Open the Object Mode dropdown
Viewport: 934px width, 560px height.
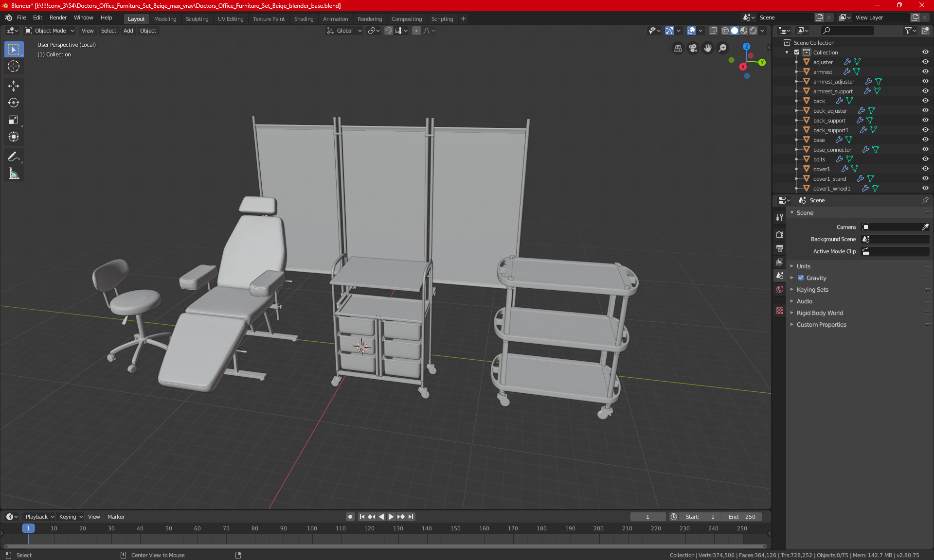point(49,31)
